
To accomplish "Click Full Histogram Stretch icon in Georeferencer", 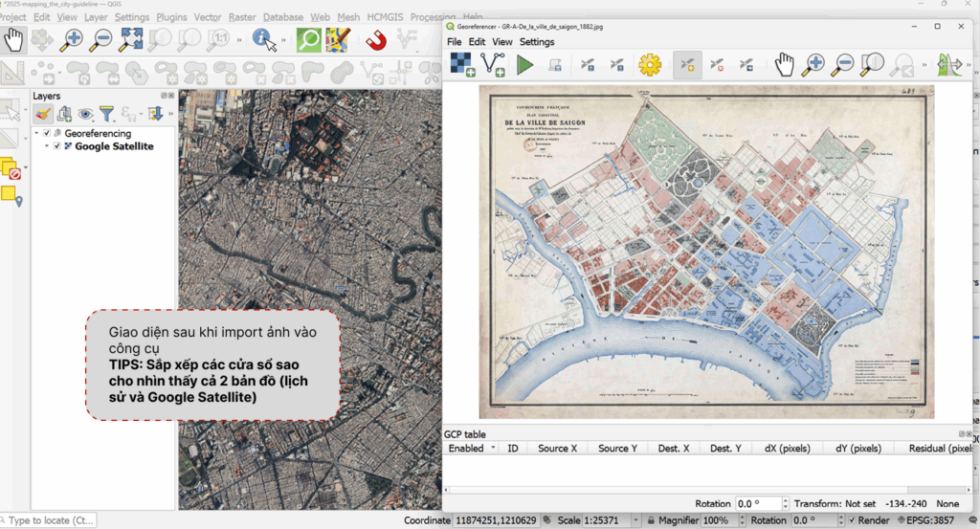I will 948,64.
